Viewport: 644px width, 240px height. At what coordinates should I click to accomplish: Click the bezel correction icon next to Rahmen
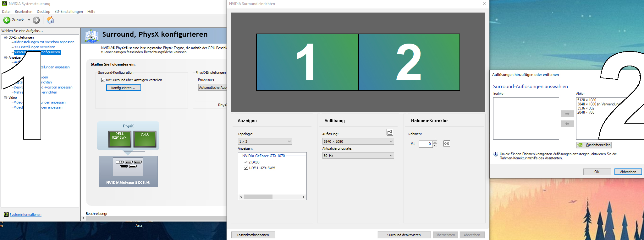(x=447, y=144)
